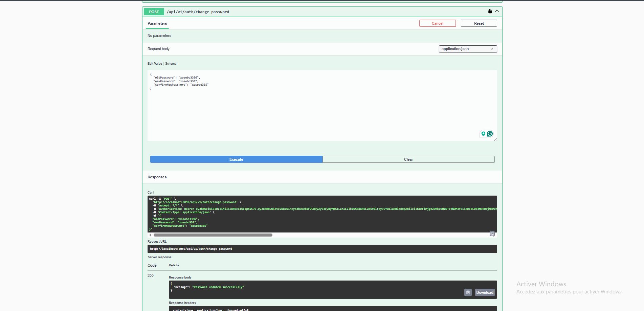Click the curl block horizontal scrollbar thumb
Viewport: 644px width, 311px height.
213,235
